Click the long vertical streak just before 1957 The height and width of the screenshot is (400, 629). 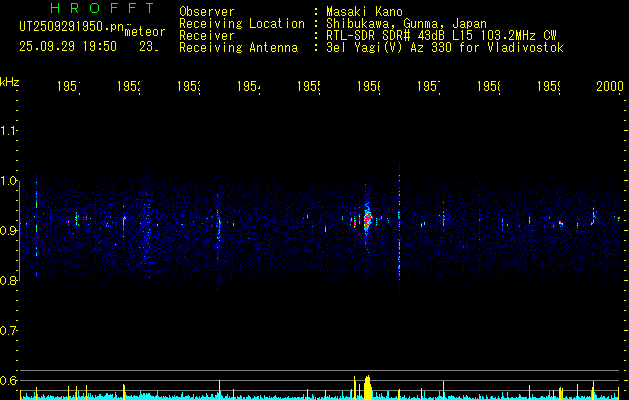pyautogui.click(x=399, y=231)
